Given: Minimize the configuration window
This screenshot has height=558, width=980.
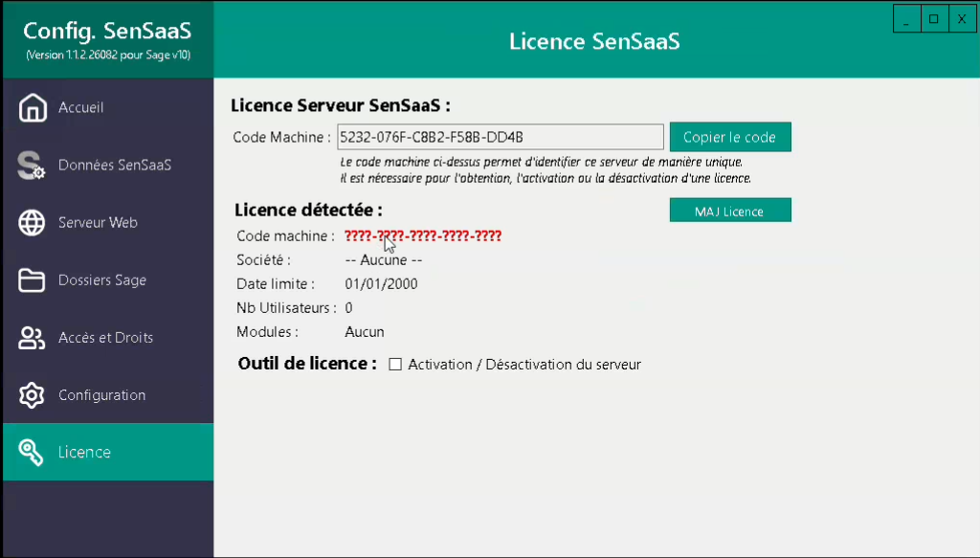Looking at the screenshot, I should [906, 19].
